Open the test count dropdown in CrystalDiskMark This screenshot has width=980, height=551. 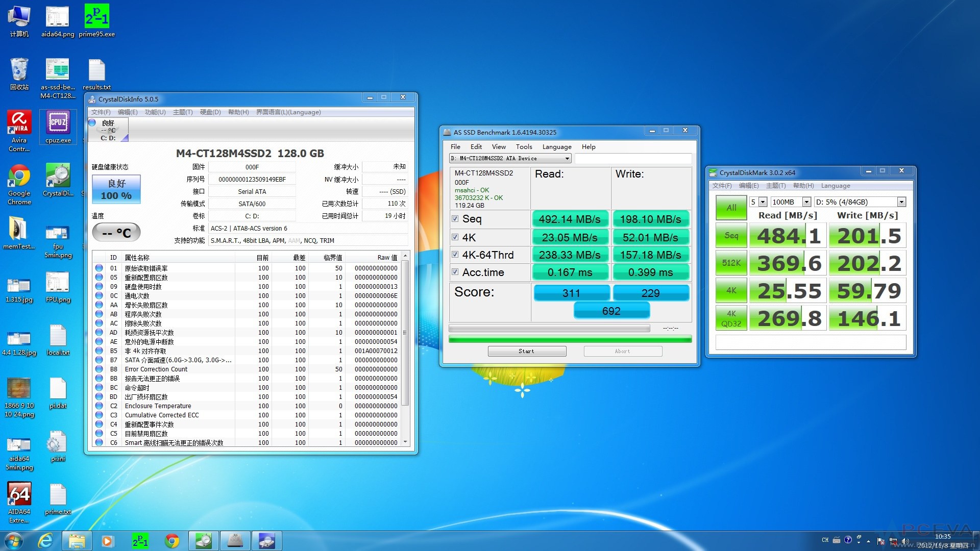point(758,202)
